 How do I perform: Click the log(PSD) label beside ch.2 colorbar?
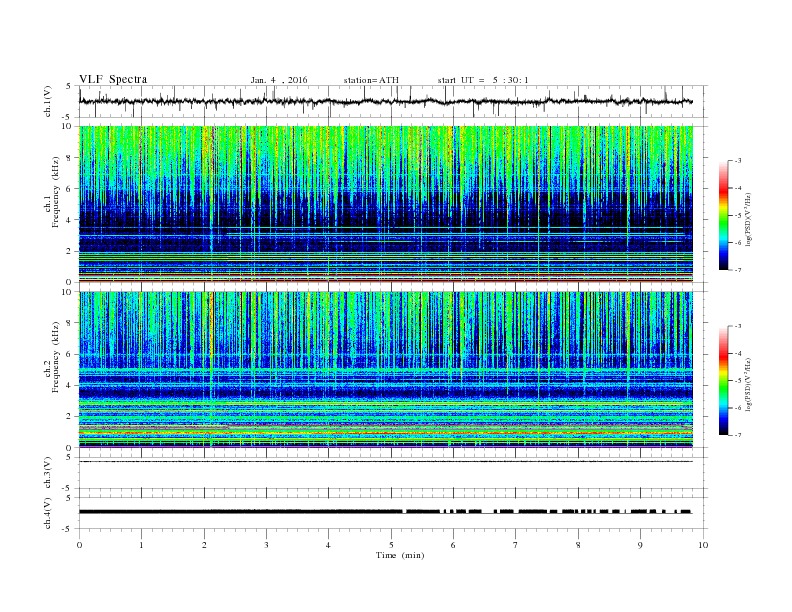click(x=749, y=384)
